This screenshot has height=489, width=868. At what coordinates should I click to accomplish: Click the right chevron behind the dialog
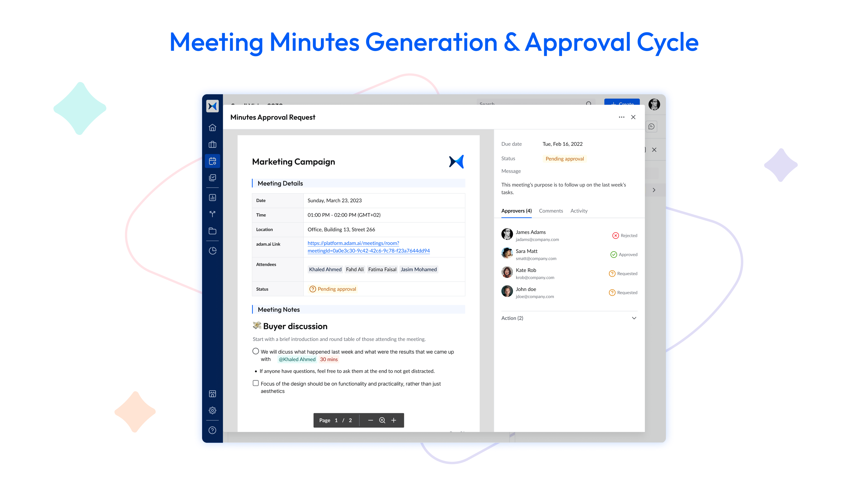[654, 190]
